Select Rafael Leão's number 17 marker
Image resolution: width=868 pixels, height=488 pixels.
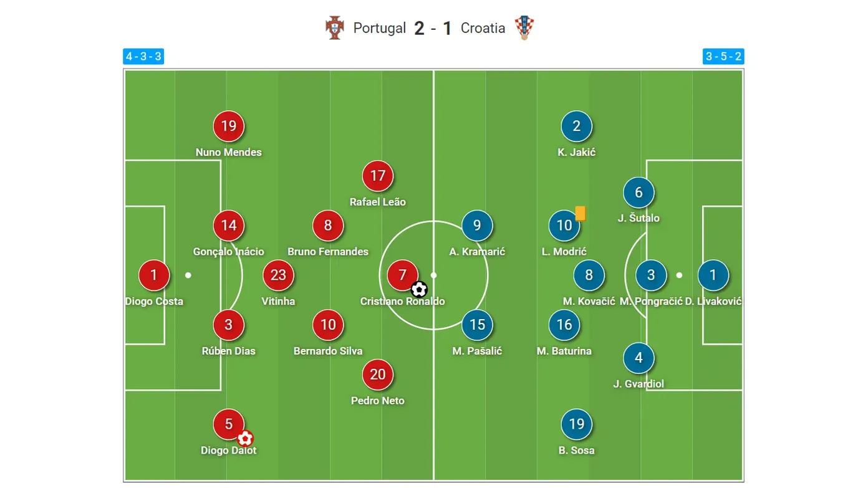point(378,176)
